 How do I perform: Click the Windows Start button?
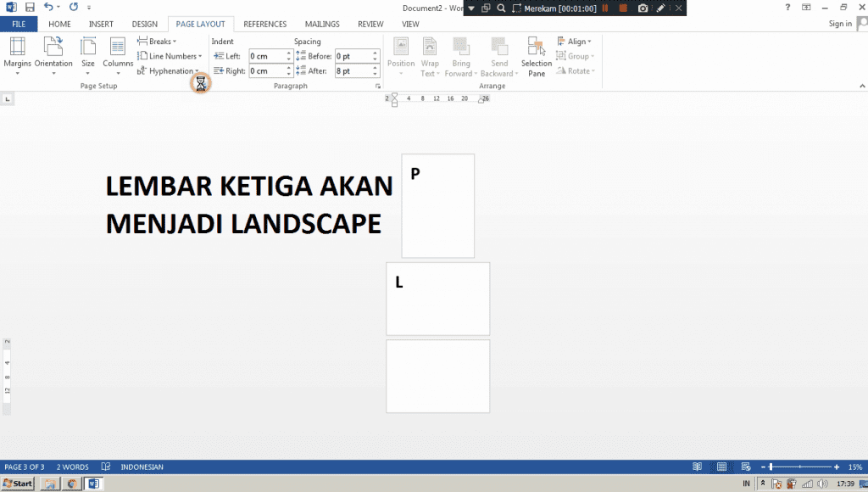pos(18,484)
